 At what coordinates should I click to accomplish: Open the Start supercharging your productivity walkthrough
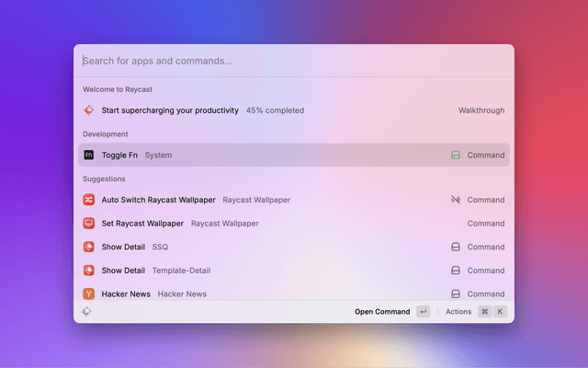pos(170,110)
